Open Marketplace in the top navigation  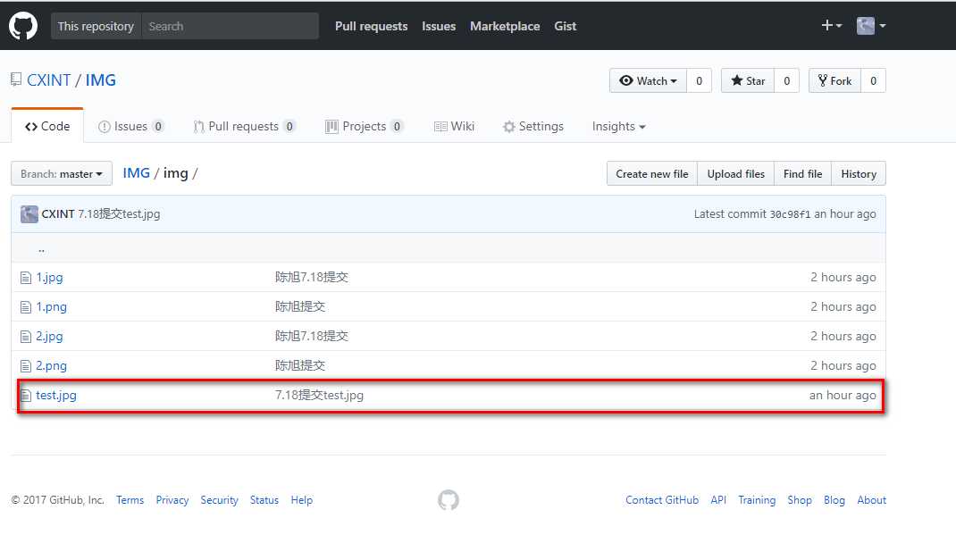click(x=505, y=26)
